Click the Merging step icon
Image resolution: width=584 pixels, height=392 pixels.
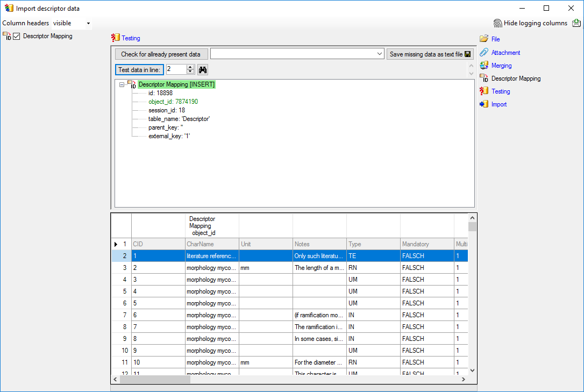tap(484, 65)
